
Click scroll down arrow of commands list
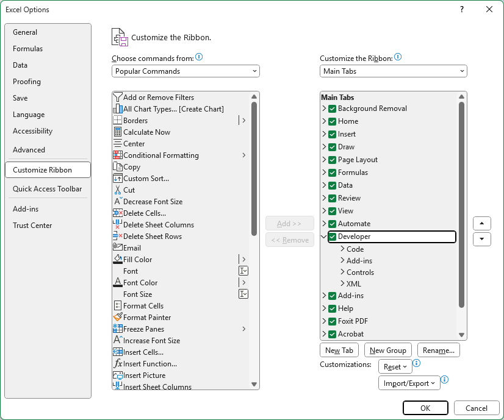point(254,384)
